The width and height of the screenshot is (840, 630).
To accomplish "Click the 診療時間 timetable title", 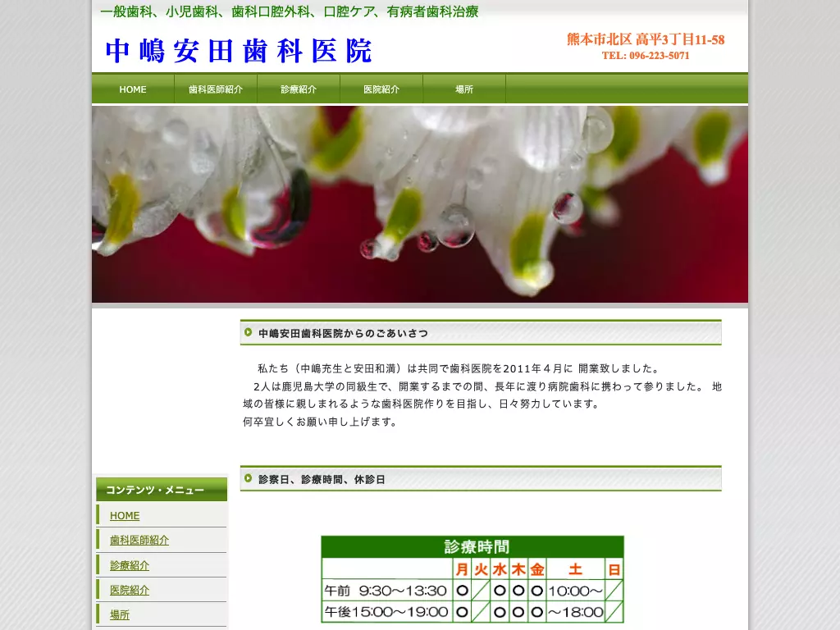I will point(477,547).
